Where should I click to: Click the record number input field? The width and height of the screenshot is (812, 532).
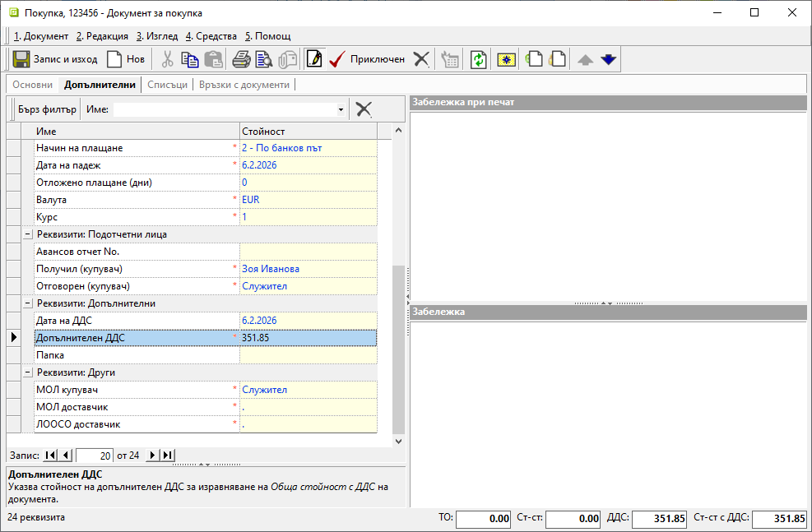[94, 456]
